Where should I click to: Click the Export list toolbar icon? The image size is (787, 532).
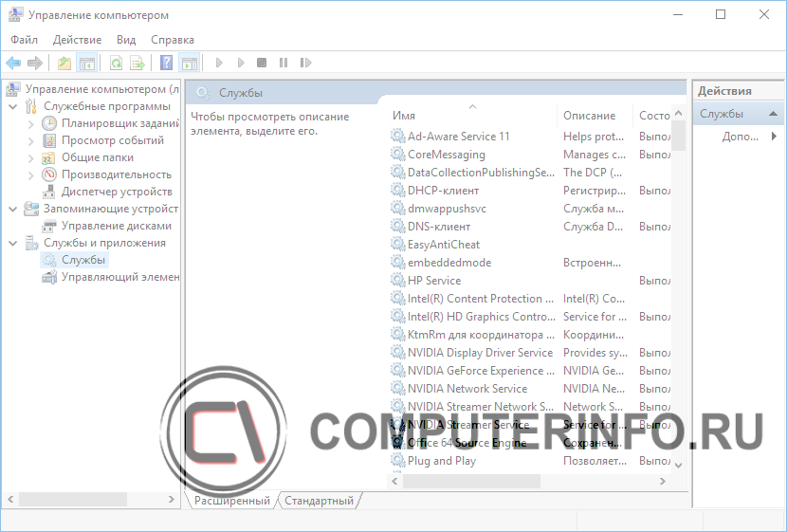pyautogui.click(x=137, y=63)
